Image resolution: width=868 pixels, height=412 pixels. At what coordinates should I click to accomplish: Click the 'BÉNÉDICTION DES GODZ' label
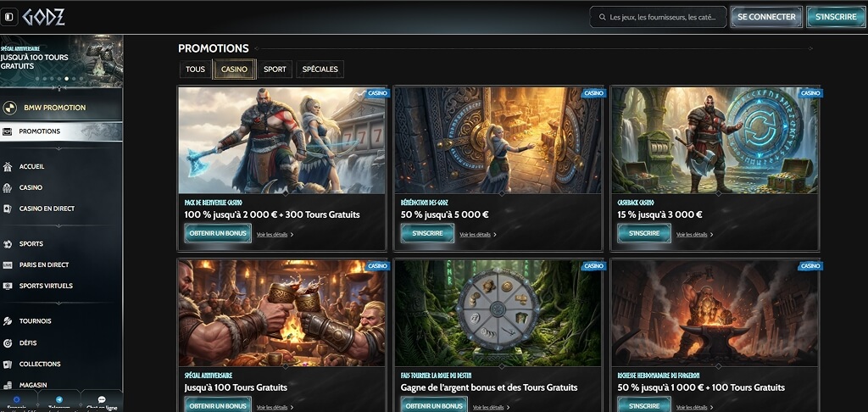[424, 203]
